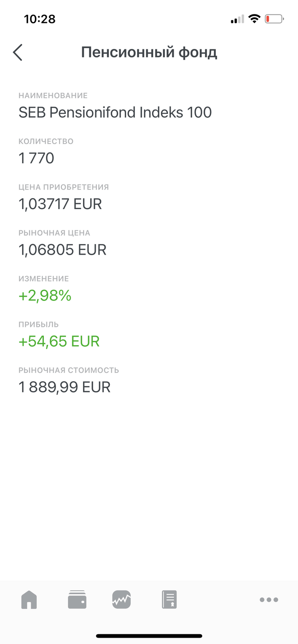298x644 pixels.
Task: Tap the market value 1 889,99 EUR
Action: [64, 387]
